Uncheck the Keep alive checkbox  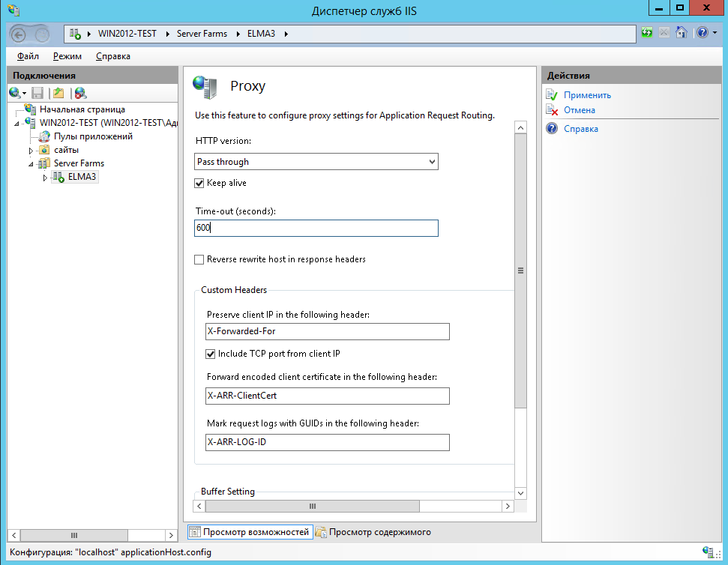tap(199, 183)
